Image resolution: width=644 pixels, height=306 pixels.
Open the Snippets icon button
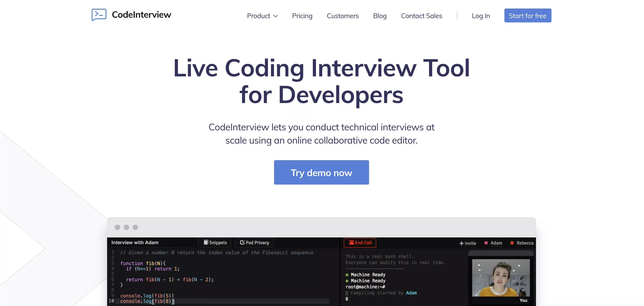[206, 242]
